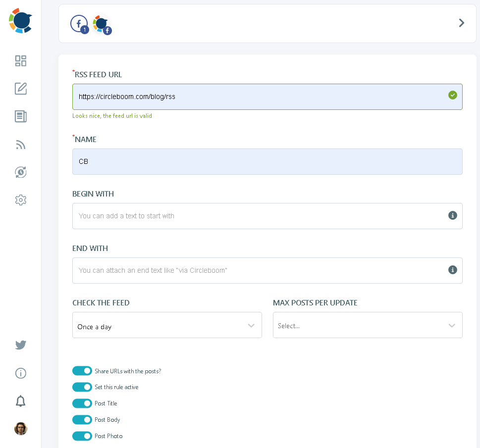Click the Circleboom logo at top left

pyautogui.click(x=20, y=20)
